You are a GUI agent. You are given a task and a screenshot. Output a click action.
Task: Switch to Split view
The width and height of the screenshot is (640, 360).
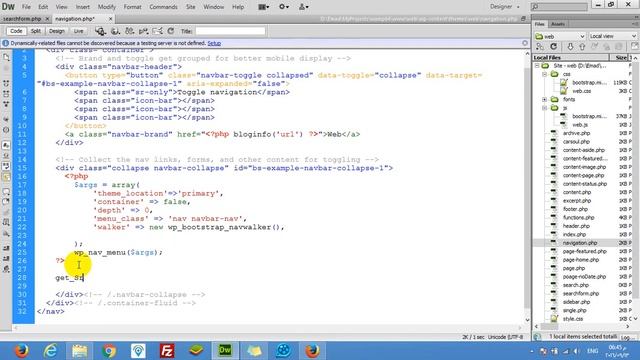tap(36, 31)
